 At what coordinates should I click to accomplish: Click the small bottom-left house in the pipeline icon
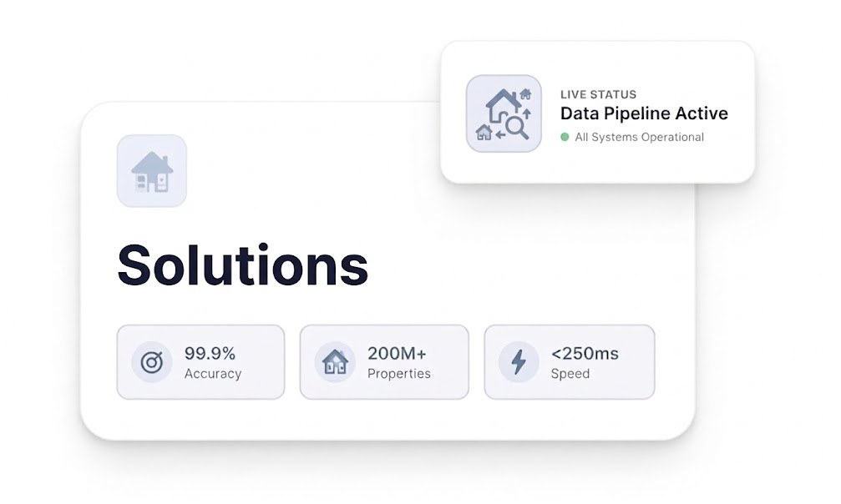click(x=484, y=132)
